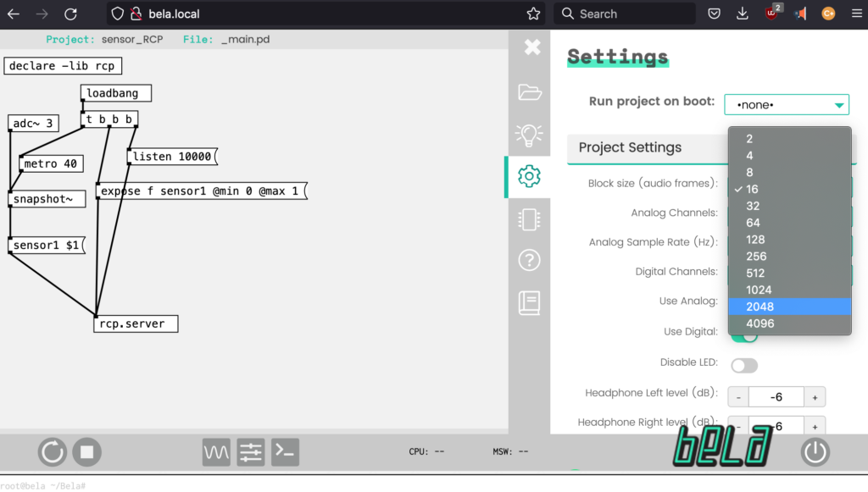Open the pin diagram board tab
868x492 pixels.
point(529,219)
